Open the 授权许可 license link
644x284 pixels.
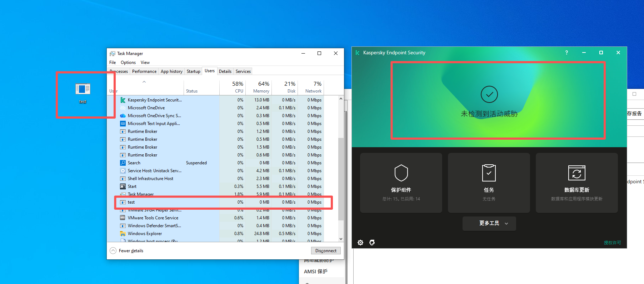613,243
